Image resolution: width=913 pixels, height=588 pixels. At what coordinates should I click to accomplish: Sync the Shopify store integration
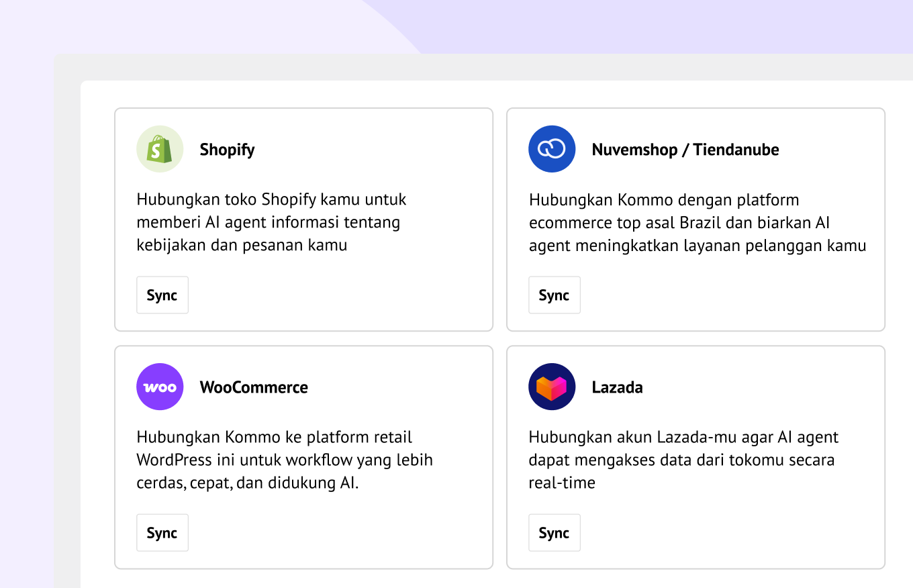(x=162, y=295)
